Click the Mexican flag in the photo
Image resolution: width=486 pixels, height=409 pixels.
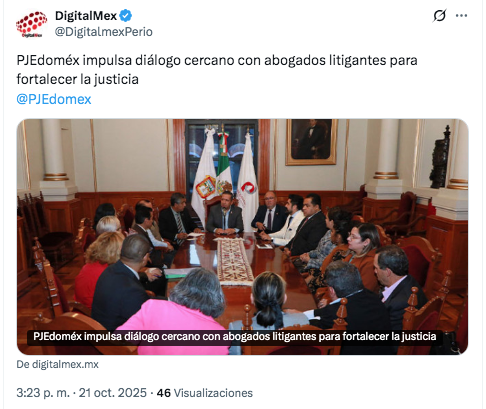pos(224,163)
